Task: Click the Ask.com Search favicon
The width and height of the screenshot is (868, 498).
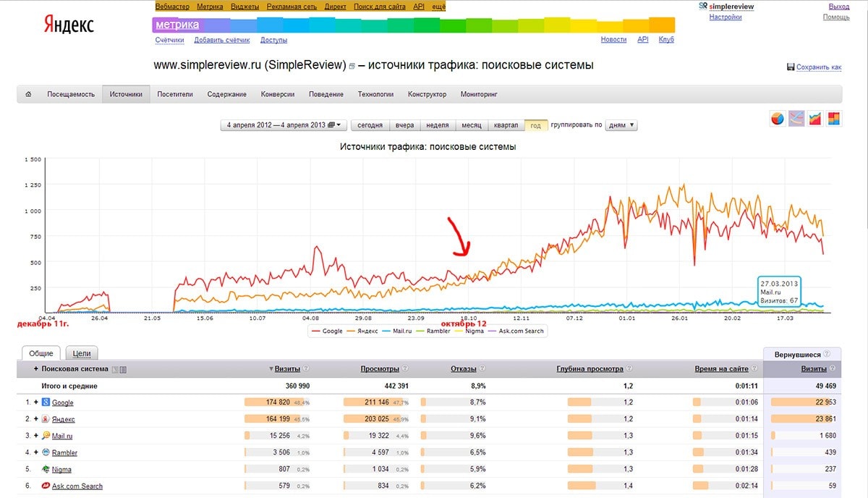Action: point(46,486)
